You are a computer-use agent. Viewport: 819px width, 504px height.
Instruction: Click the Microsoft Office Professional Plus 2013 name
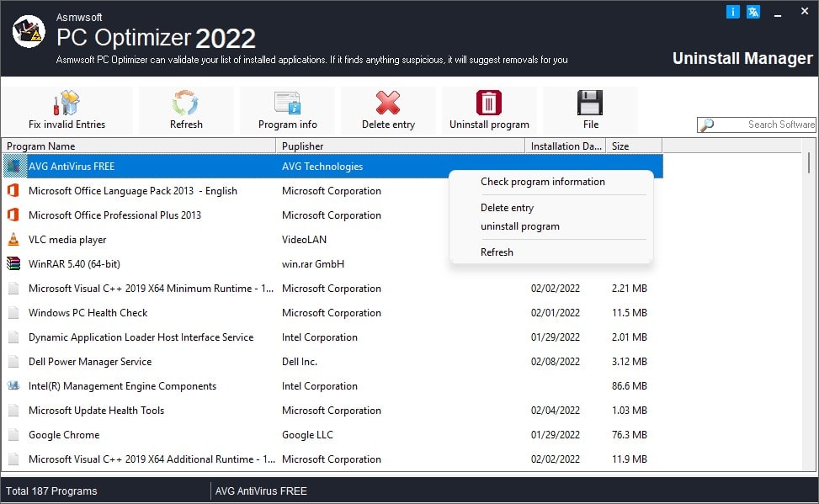tap(114, 215)
